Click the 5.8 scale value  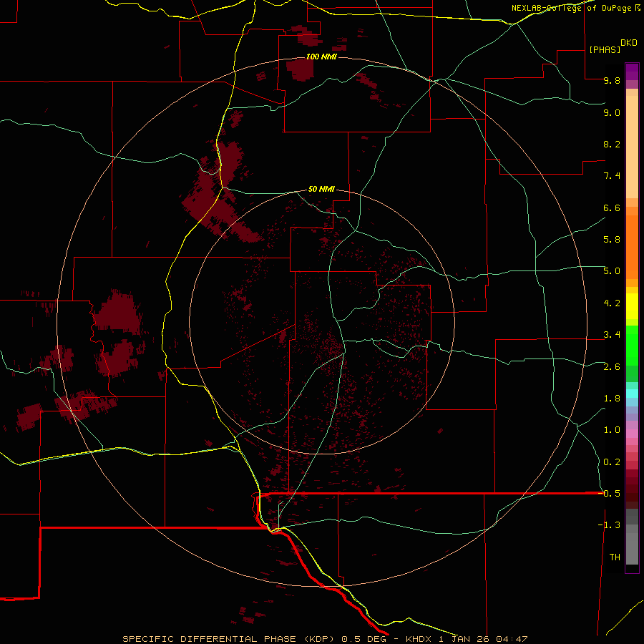pyautogui.click(x=612, y=240)
